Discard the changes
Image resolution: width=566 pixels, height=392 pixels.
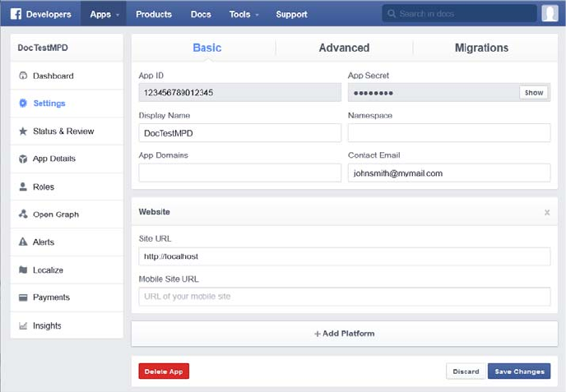coord(466,371)
